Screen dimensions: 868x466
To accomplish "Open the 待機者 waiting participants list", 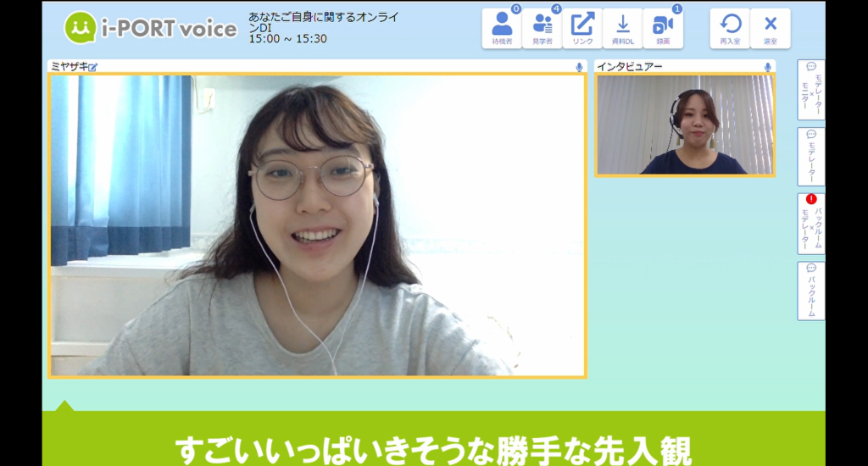I will coord(502,29).
